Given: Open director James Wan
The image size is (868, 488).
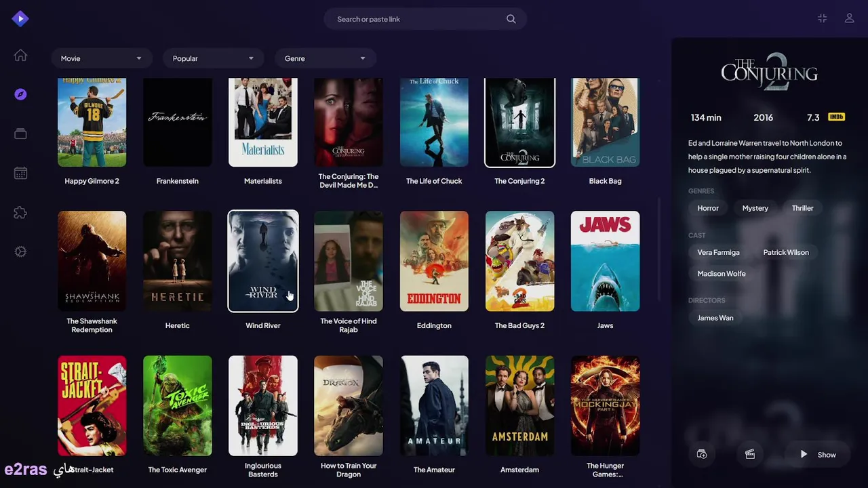Looking at the screenshot, I should point(715,318).
